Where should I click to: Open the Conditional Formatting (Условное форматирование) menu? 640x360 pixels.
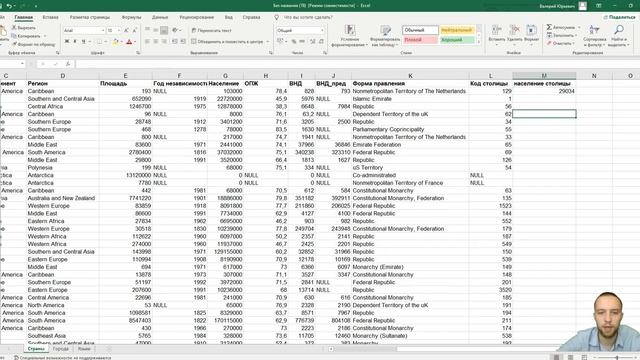pos(349,36)
